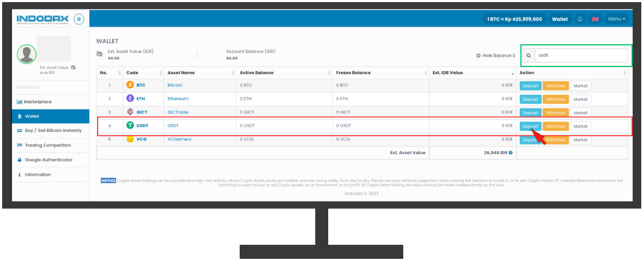
Task: Click Market in the BTC row
Action: point(580,86)
